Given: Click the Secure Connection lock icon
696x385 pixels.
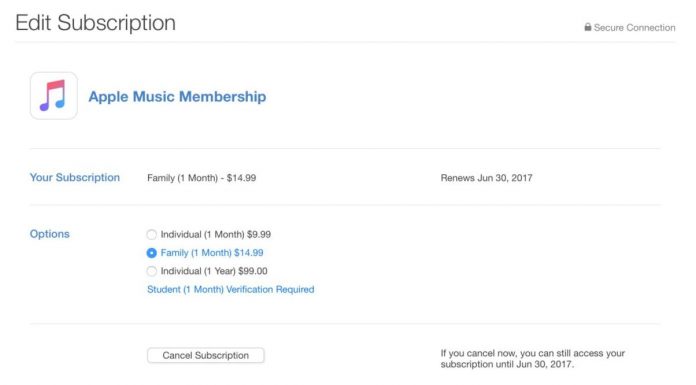Looking at the screenshot, I should tap(588, 27).
